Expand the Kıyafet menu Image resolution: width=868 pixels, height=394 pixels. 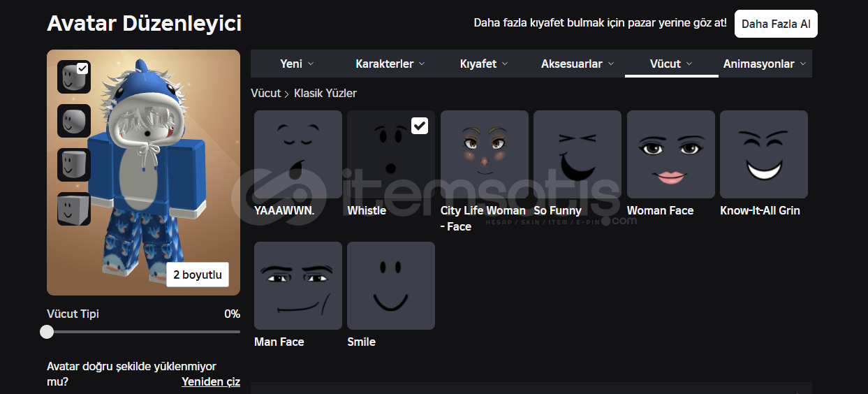coord(483,64)
